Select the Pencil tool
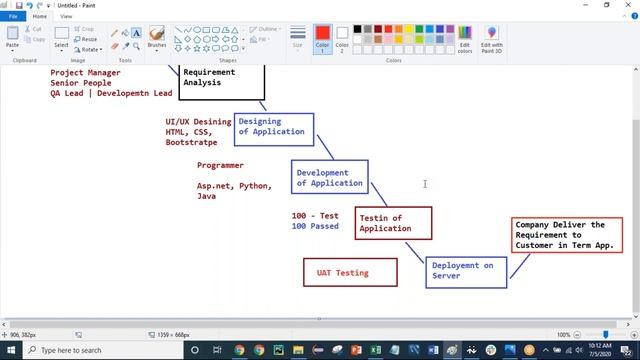 (114, 33)
